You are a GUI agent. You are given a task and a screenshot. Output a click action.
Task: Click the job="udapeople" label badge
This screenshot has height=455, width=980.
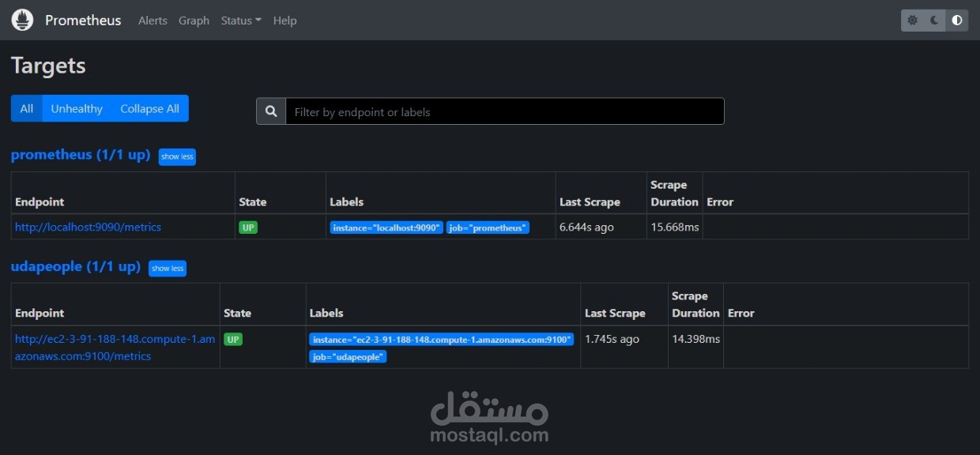pyautogui.click(x=348, y=357)
